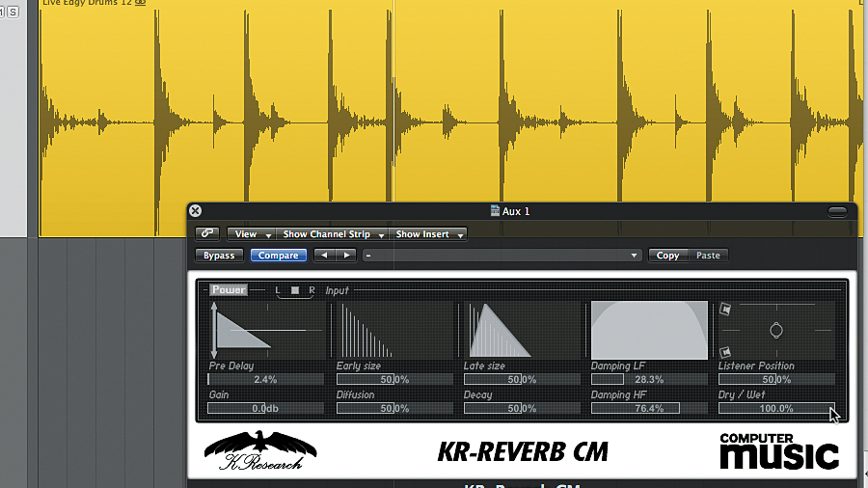Go to next preset arrow
This screenshot has height=488, width=868.
[346, 255]
